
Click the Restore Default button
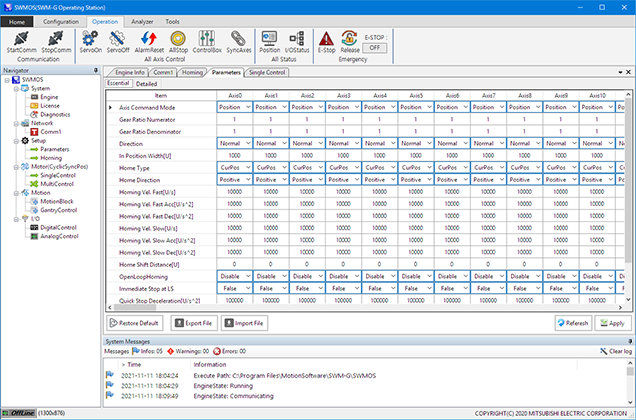tap(136, 323)
